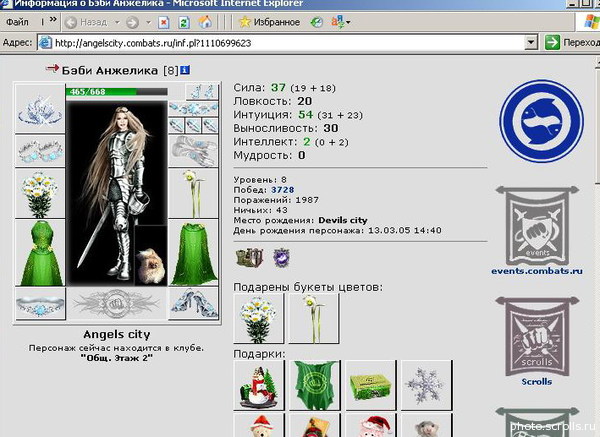600x437 pixels.
Task: Go back with the Назад button
Action: (x=86, y=22)
